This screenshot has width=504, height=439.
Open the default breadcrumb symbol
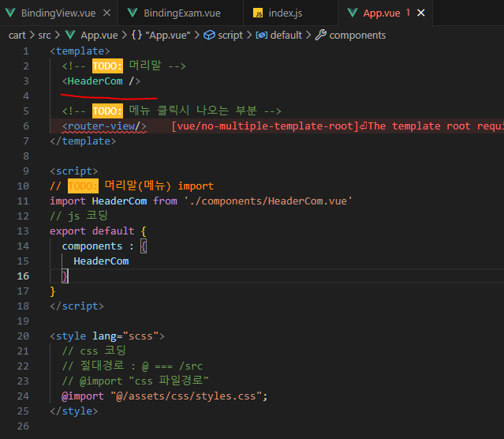point(286,35)
